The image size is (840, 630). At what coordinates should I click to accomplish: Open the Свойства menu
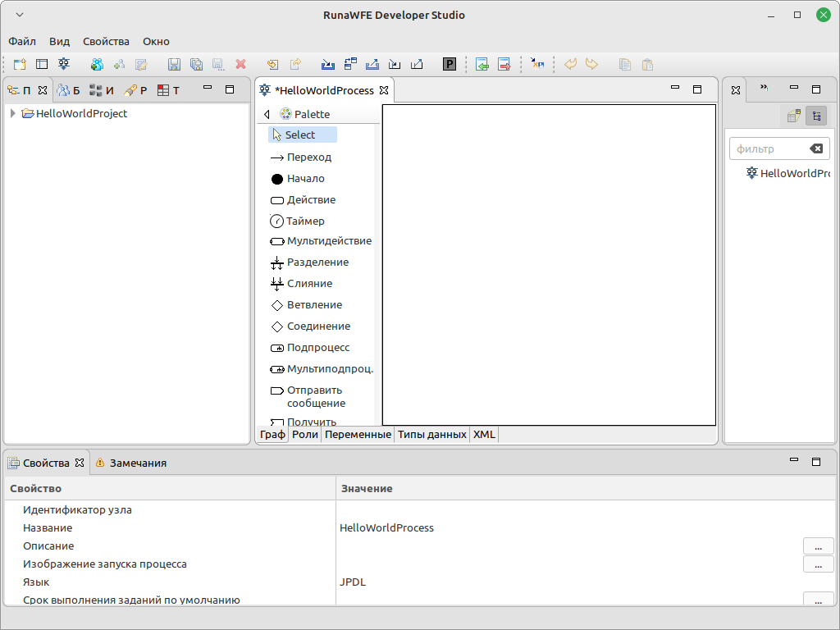(106, 41)
